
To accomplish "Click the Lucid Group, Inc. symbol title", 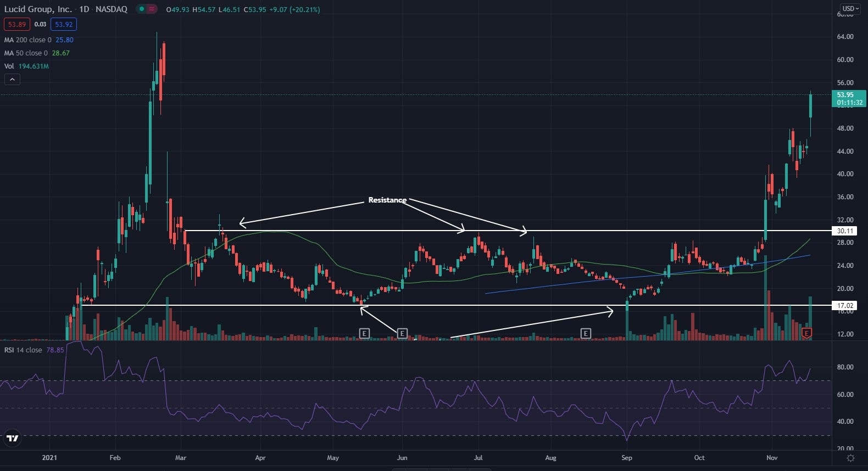I will click(38, 9).
